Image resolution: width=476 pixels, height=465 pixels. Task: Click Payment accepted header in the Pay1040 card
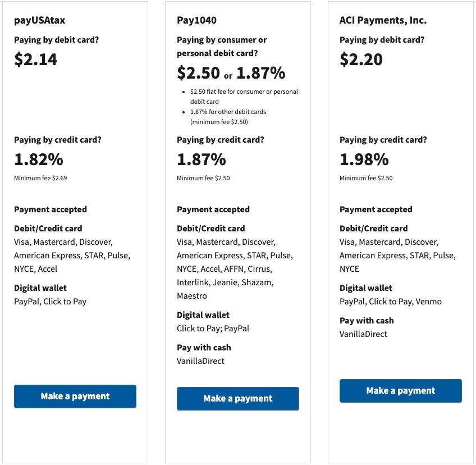pyautogui.click(x=213, y=209)
